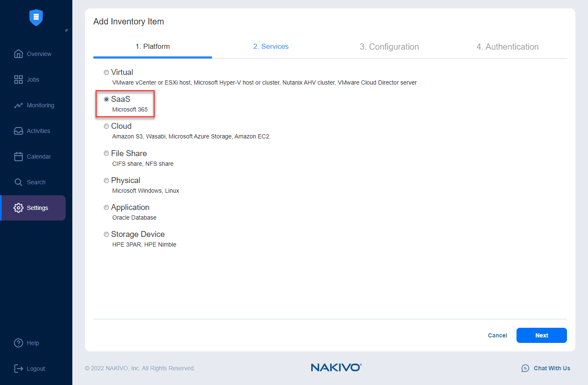Select the Jobs icon in the sidebar
The image size is (588, 385).
tap(19, 79)
